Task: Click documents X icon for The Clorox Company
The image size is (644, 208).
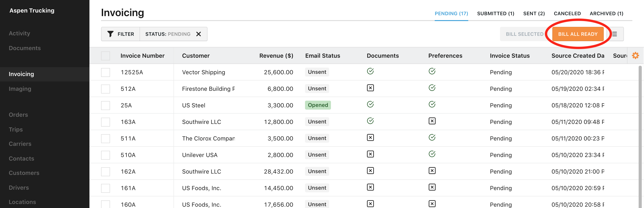Action: [x=370, y=138]
